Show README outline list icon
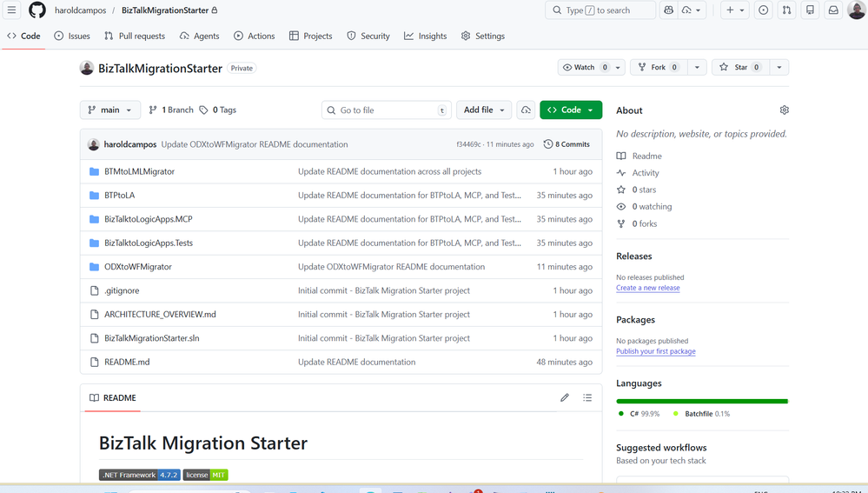 (x=587, y=397)
